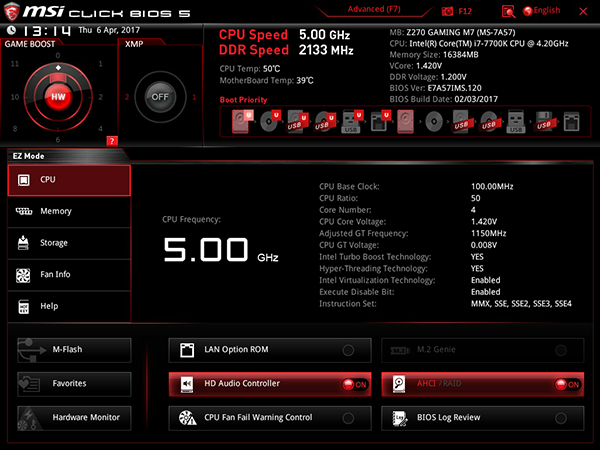Click the Boot Priority label
The height and width of the screenshot is (450, 600).
click(243, 100)
